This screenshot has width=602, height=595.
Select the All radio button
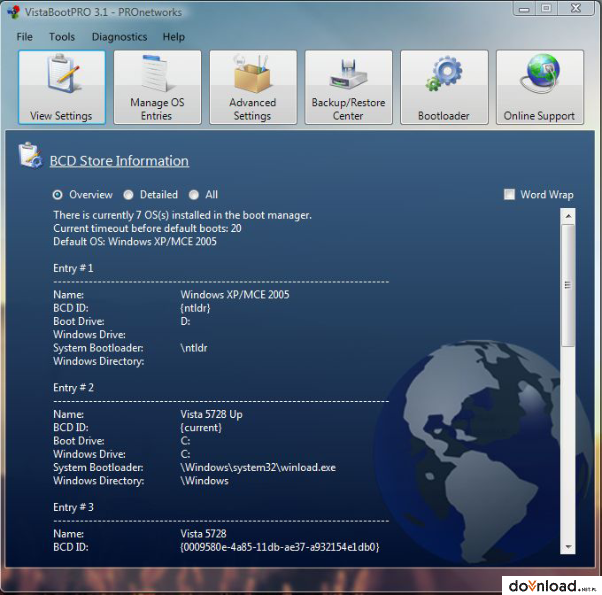coord(194,195)
